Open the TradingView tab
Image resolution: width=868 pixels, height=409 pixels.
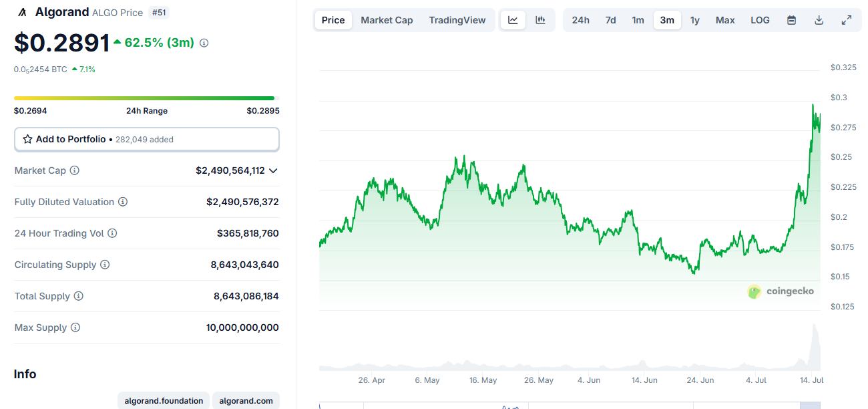pyautogui.click(x=457, y=20)
